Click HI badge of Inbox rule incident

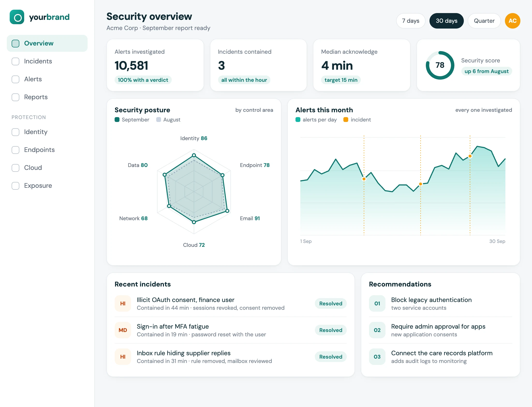(x=123, y=357)
